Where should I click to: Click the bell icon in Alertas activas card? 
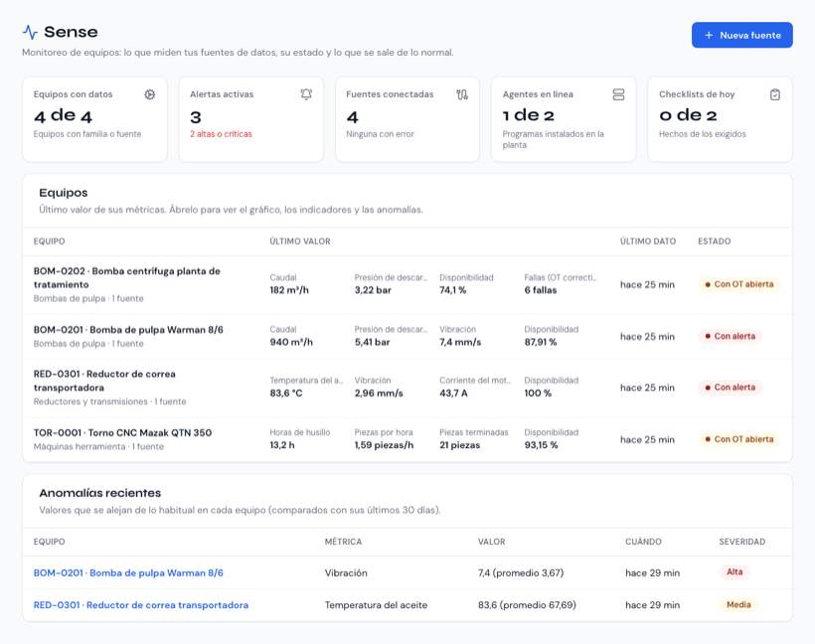click(306, 94)
